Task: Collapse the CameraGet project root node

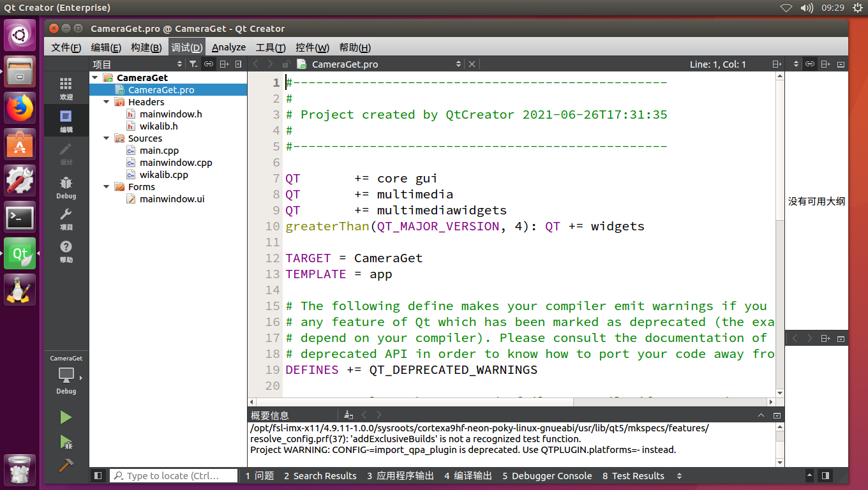Action: pyautogui.click(x=95, y=77)
